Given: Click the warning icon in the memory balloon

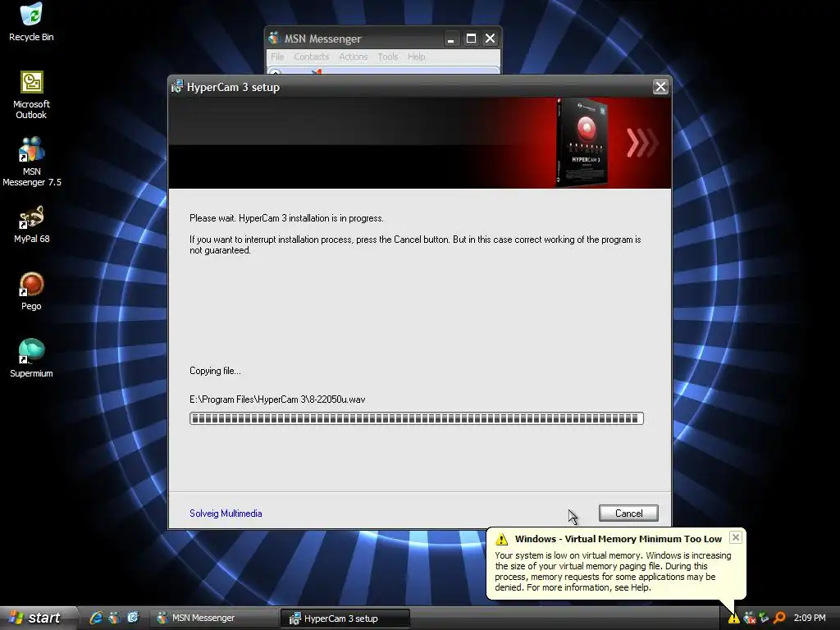Looking at the screenshot, I should click(x=501, y=539).
